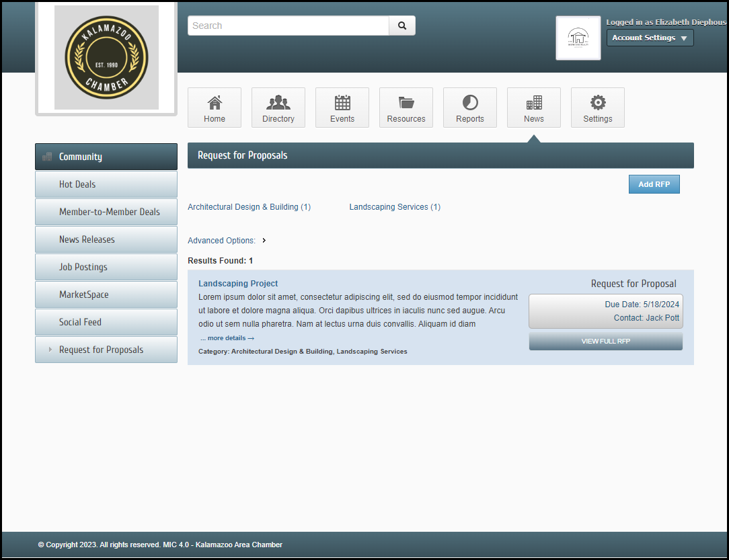Open the Reports pie chart icon
729x560 pixels.
click(x=470, y=103)
